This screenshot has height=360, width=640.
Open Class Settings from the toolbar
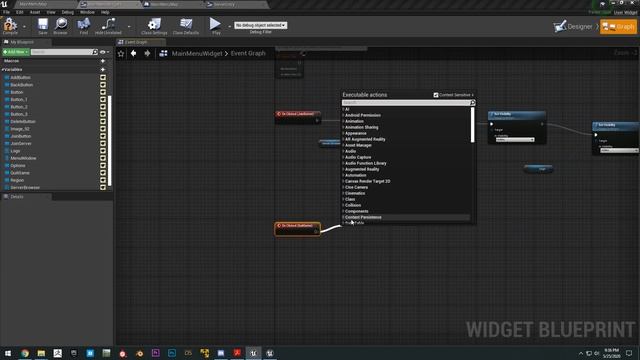point(154,26)
